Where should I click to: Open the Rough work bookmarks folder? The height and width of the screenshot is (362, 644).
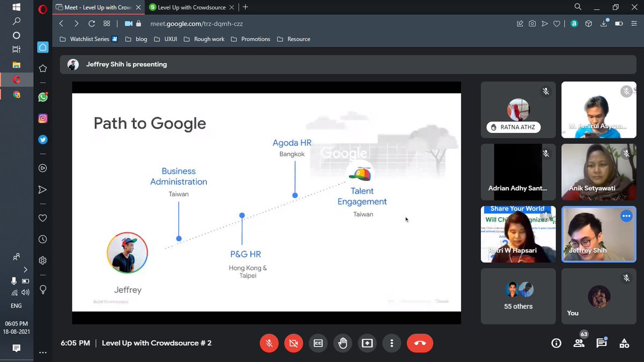(204, 39)
